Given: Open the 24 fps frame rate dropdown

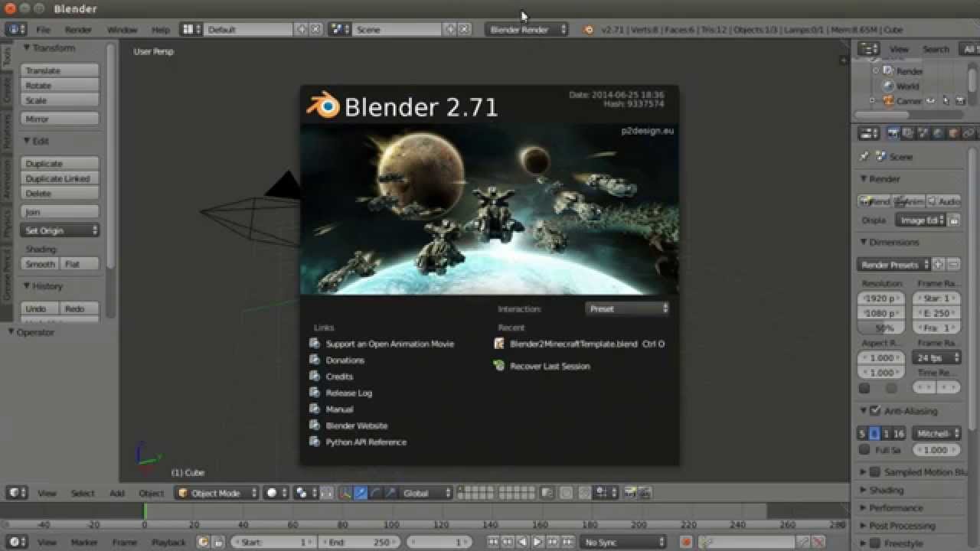Looking at the screenshot, I should (x=937, y=357).
